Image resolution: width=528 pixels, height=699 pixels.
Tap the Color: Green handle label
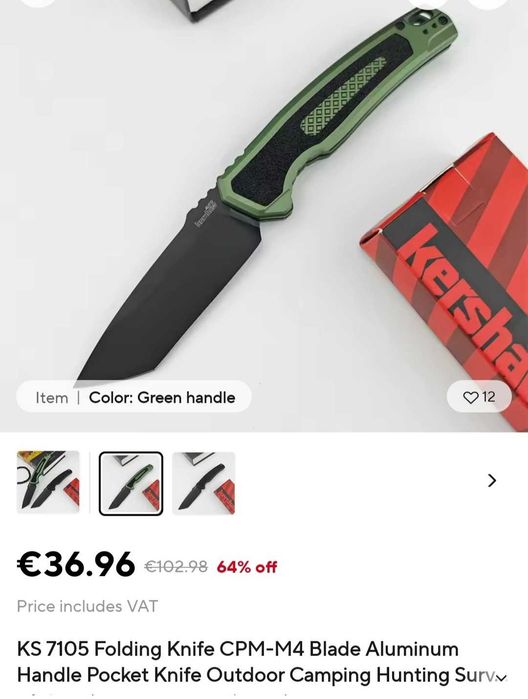click(x=162, y=397)
